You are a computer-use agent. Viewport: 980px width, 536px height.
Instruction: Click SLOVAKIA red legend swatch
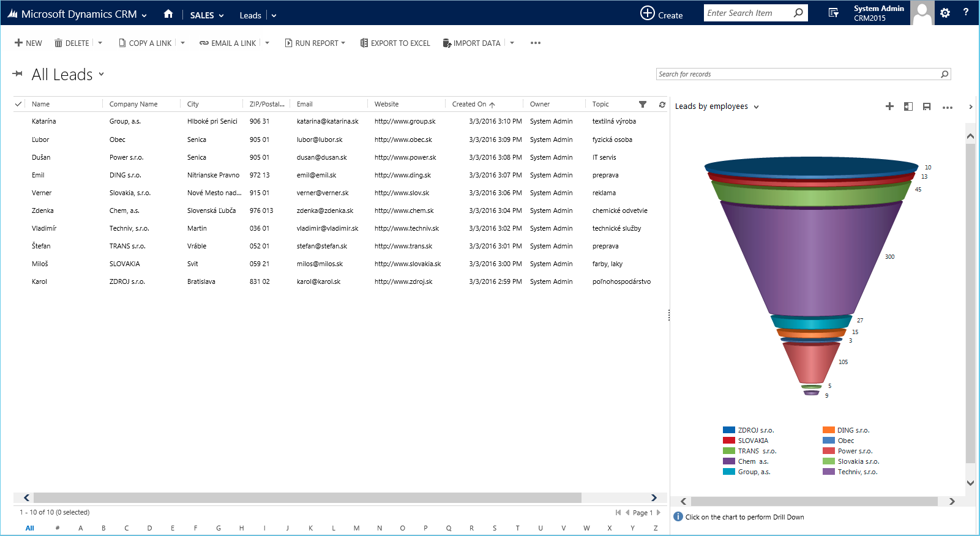(728, 441)
